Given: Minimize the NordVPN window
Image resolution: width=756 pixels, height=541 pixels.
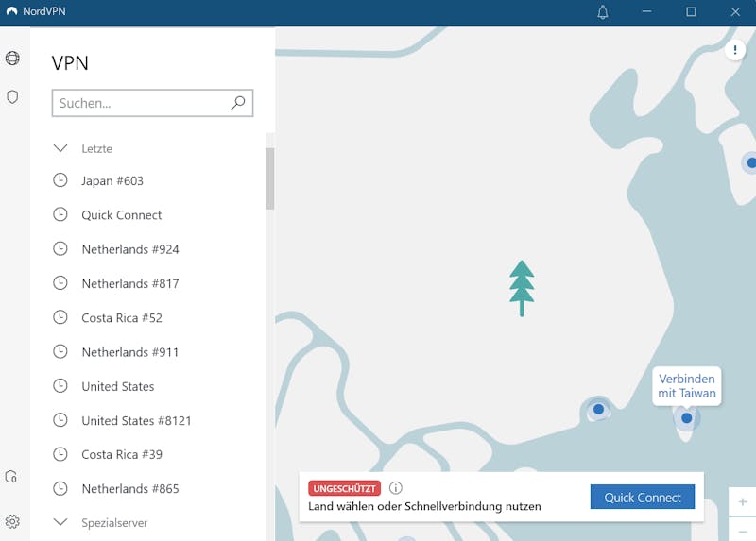Looking at the screenshot, I should click(x=646, y=11).
